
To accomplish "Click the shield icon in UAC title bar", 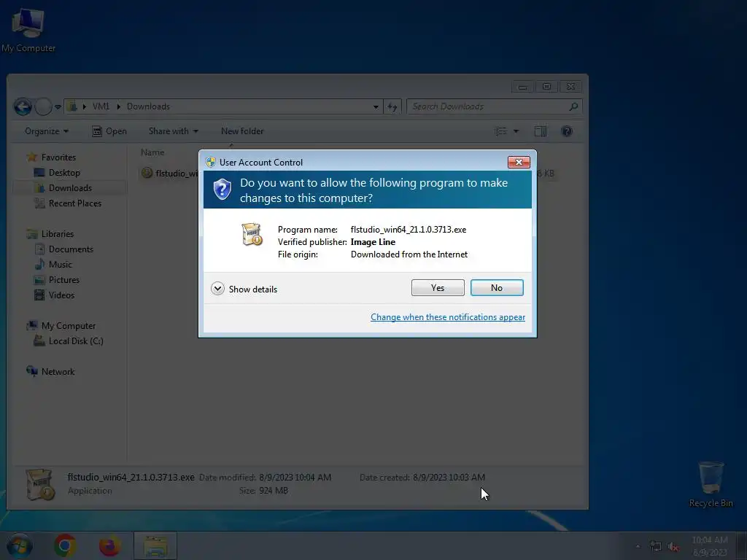I will click(x=211, y=162).
